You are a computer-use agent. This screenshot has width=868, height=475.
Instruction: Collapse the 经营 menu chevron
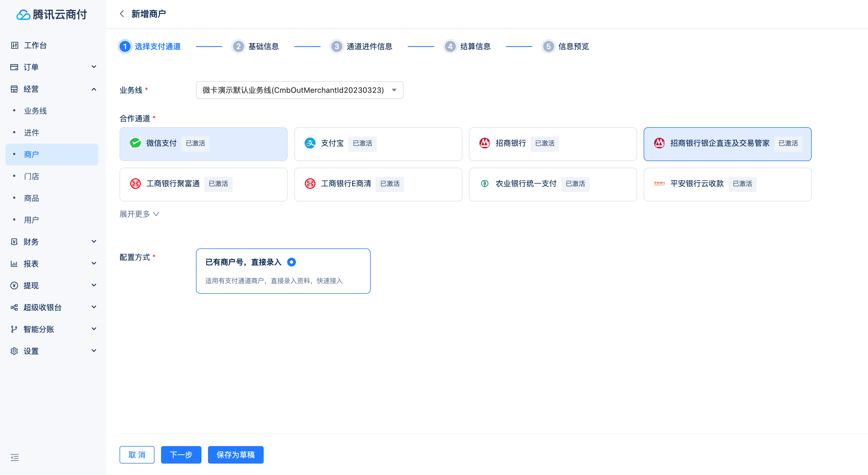tap(94, 89)
